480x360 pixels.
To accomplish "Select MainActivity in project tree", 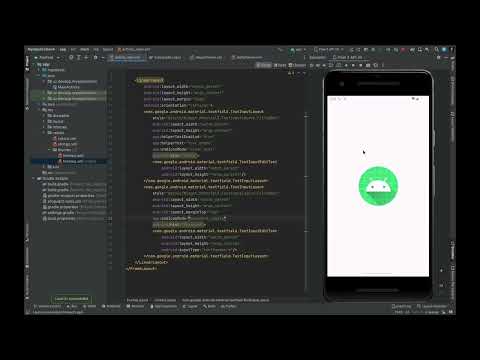I will pos(66,87).
